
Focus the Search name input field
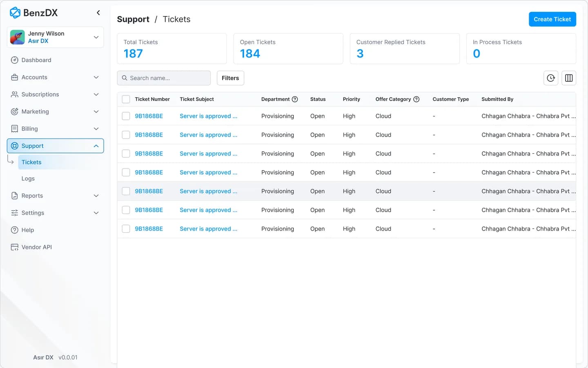tap(164, 78)
